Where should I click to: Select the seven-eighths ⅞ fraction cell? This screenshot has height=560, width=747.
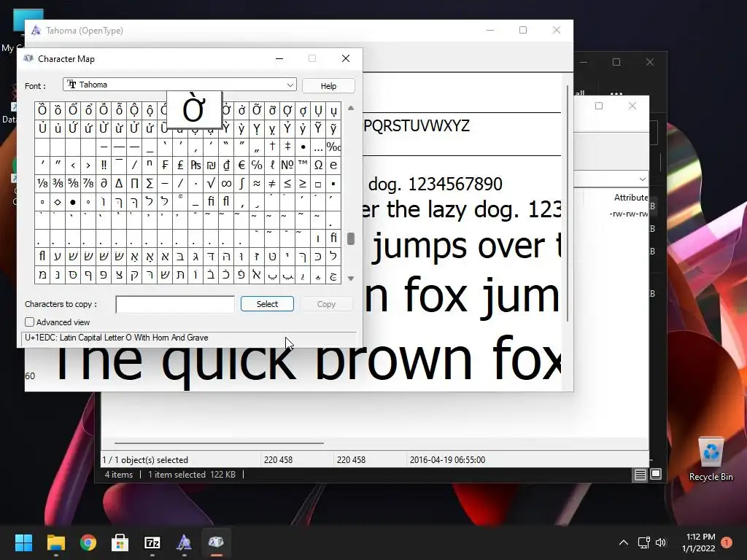pyautogui.click(x=88, y=183)
